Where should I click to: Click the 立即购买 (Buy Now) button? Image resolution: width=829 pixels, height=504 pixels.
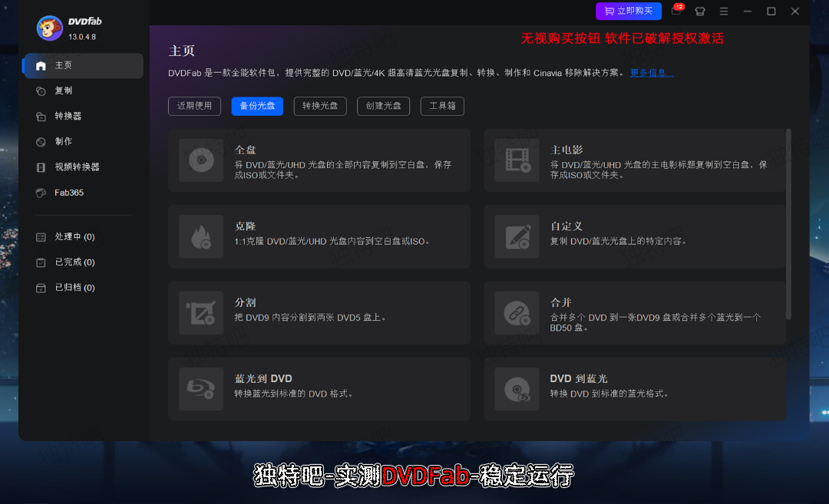coord(628,11)
